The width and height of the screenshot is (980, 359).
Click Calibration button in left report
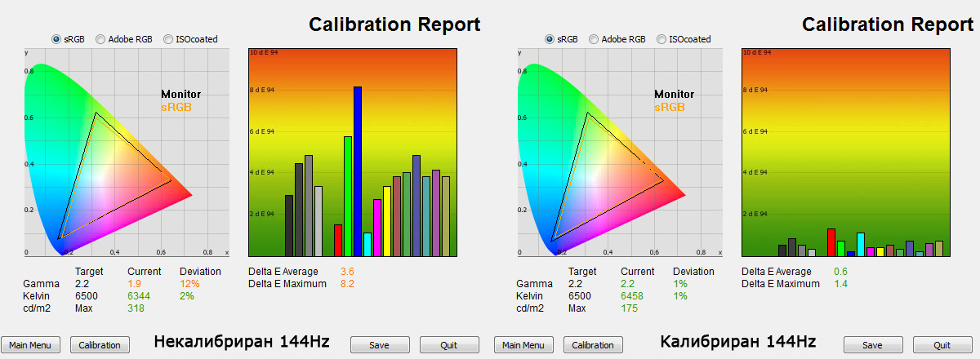coord(100,345)
